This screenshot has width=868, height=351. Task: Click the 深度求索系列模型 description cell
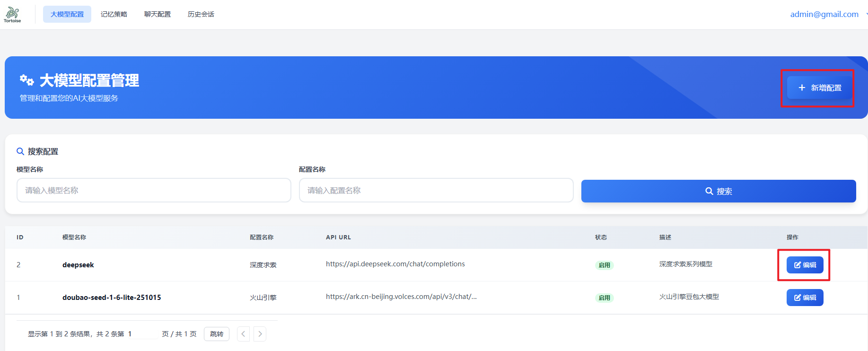[x=686, y=264]
